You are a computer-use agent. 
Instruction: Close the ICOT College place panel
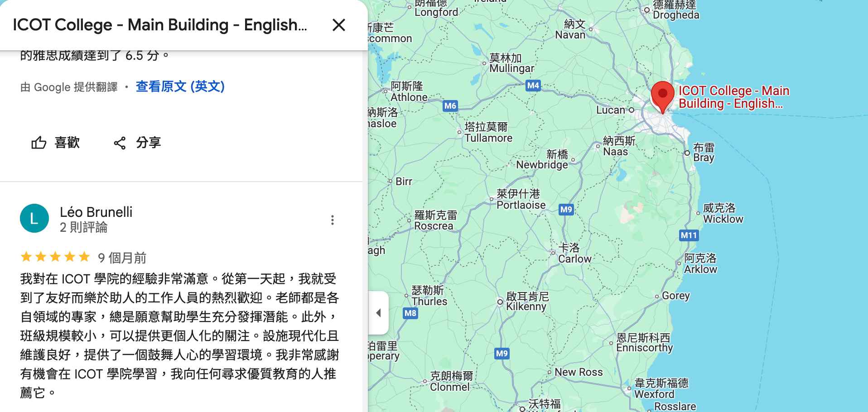(339, 25)
